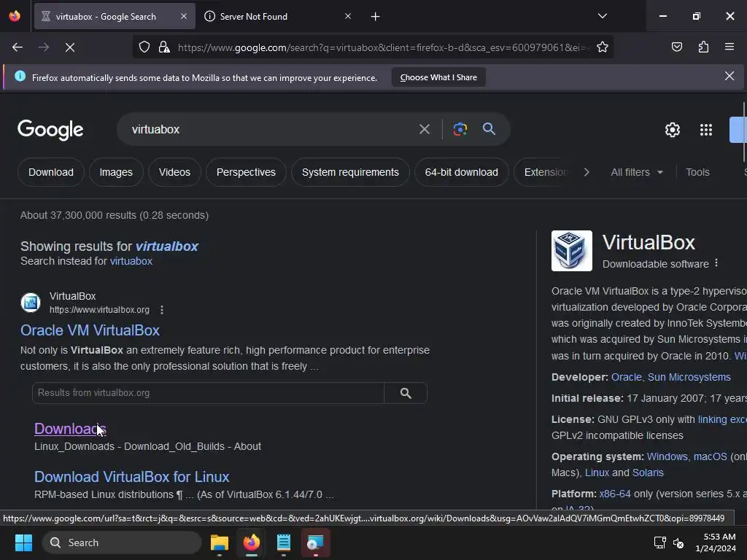747x560 pixels.
Task: Click the corrected virtualbox spelling link
Action: point(167,246)
